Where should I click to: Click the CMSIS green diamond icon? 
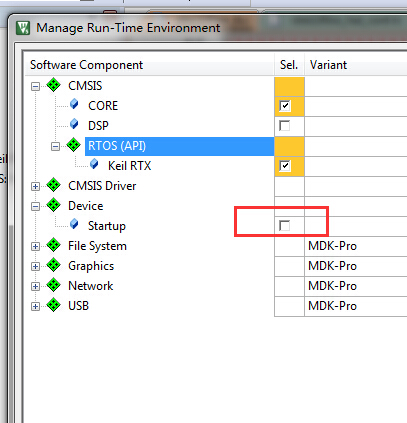tap(53, 85)
